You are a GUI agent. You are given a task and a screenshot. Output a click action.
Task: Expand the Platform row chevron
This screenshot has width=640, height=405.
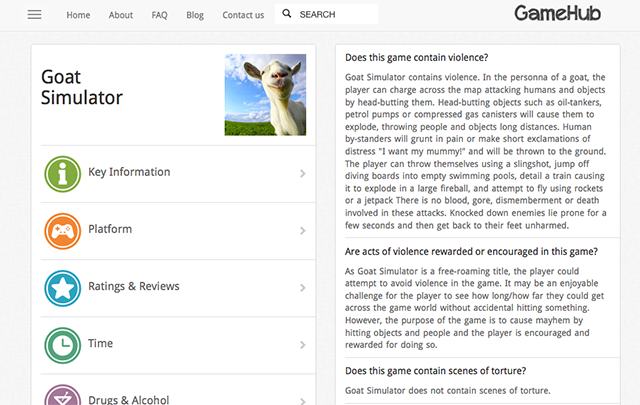[302, 231]
